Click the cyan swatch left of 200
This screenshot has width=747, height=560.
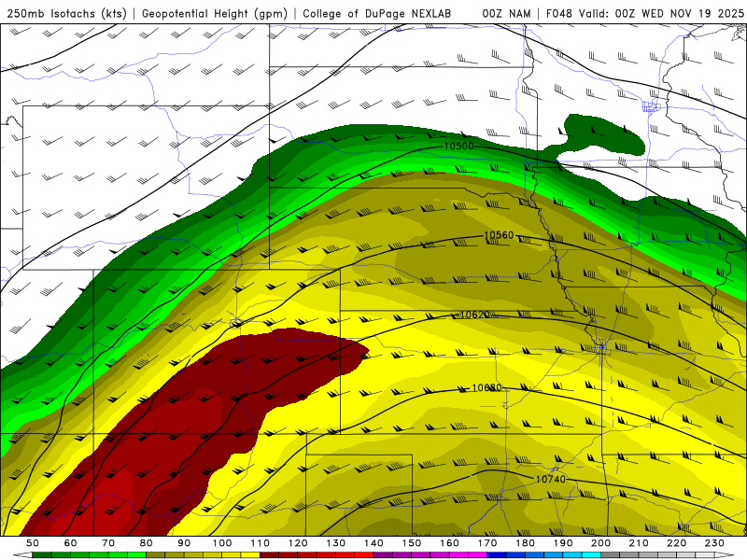[591, 555]
